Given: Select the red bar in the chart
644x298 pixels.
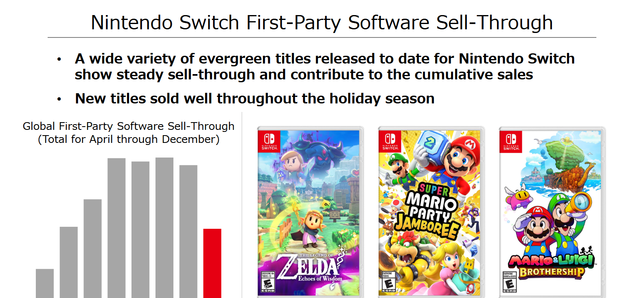Looking at the screenshot, I should click(x=212, y=263).
